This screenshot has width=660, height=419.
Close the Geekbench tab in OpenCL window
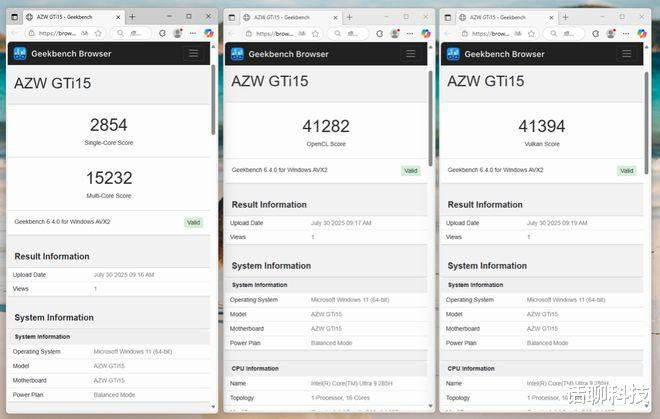(x=335, y=17)
